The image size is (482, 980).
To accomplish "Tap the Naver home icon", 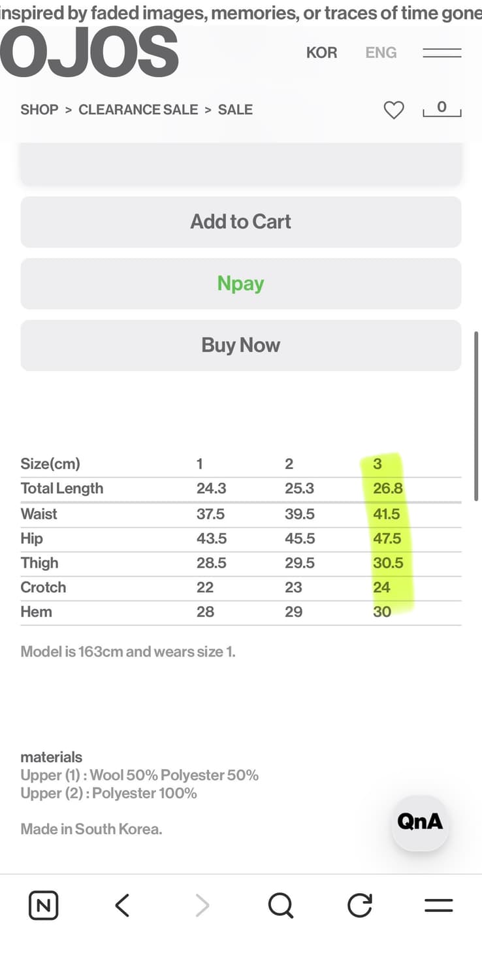I will click(44, 906).
